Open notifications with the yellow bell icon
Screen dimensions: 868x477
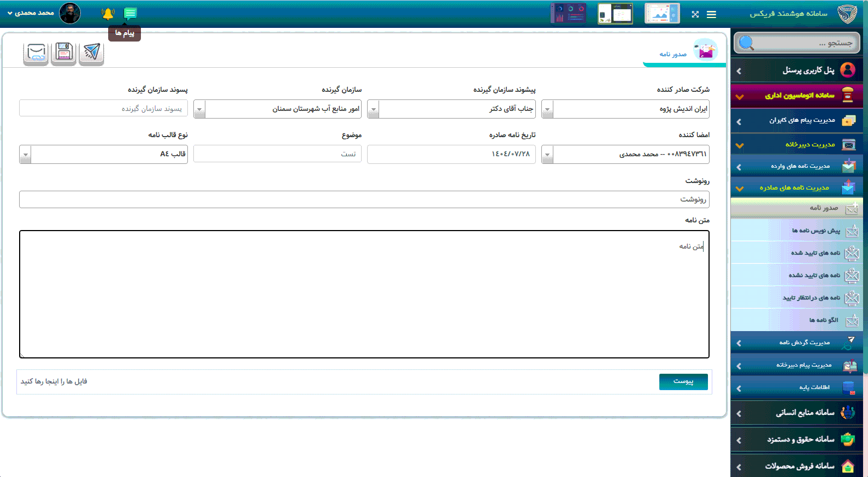(x=108, y=13)
